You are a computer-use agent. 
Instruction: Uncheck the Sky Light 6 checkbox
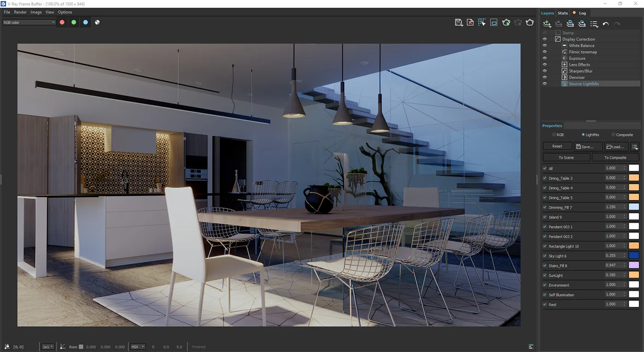click(x=545, y=256)
